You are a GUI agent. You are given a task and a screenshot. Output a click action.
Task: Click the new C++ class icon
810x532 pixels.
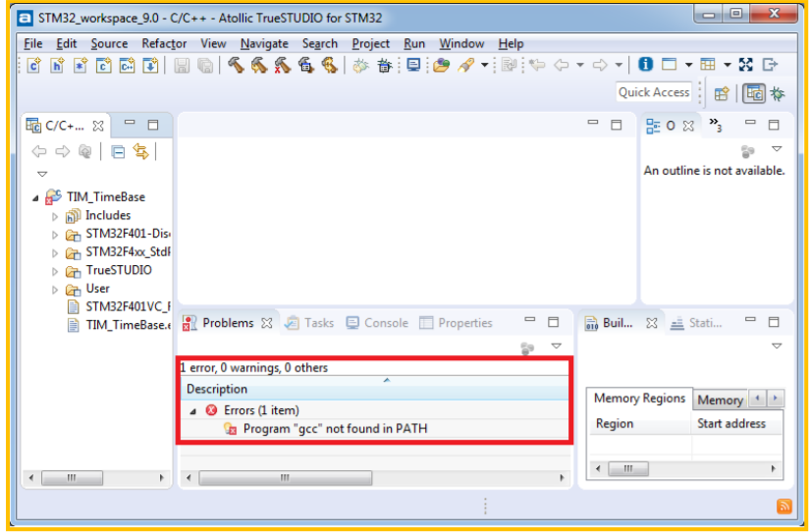[127, 66]
